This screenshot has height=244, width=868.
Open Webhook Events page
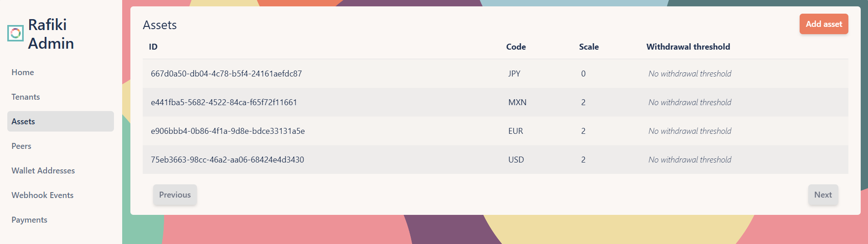click(x=42, y=195)
